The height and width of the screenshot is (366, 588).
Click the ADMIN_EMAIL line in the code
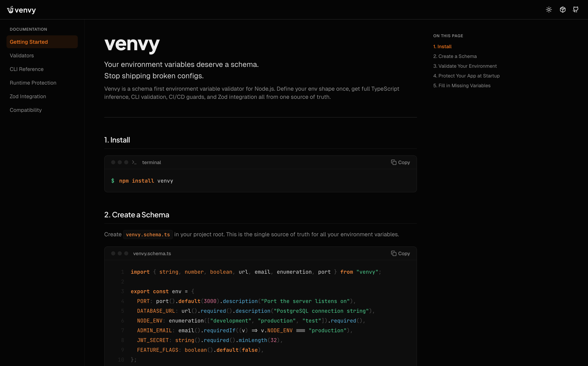pos(245,330)
